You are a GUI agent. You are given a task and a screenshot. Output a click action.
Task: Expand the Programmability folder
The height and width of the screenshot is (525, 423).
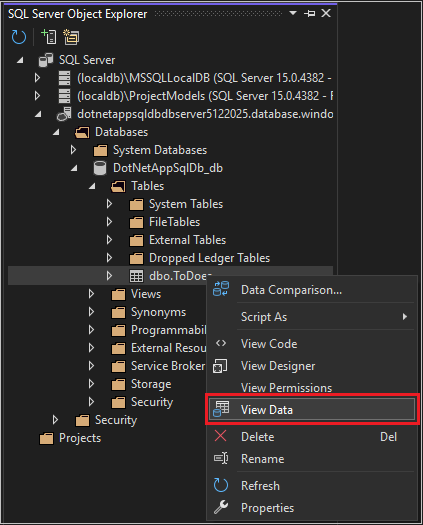[x=91, y=330]
